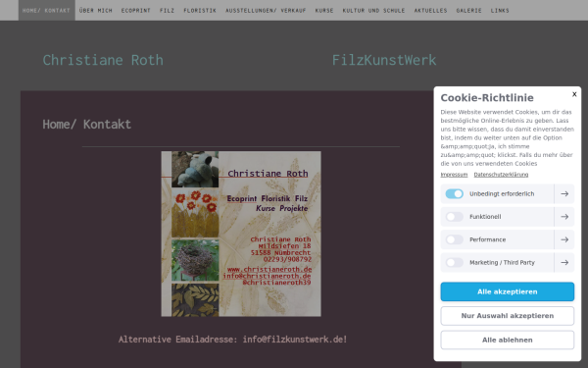Open the Impressum link
588x368 pixels.
[454, 175]
